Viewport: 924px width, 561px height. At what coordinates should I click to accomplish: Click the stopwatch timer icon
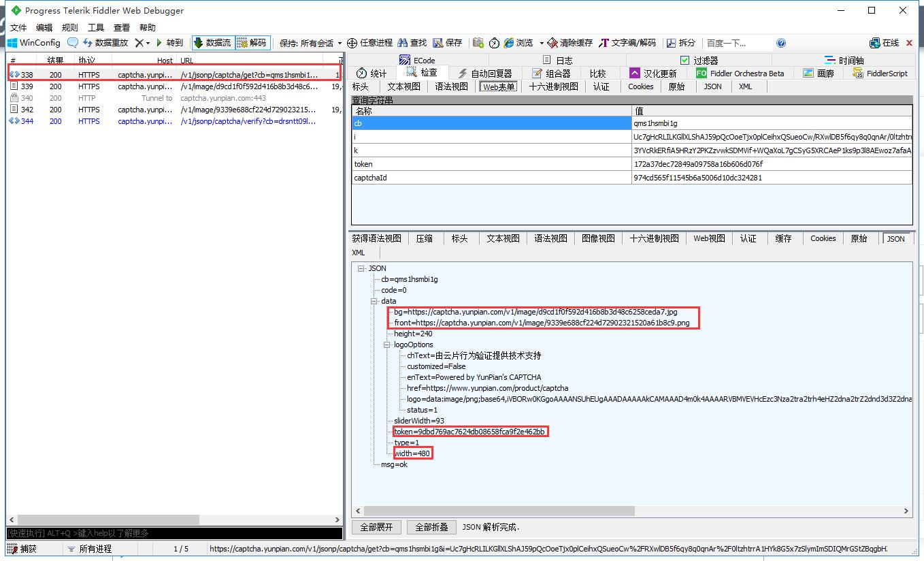point(495,43)
